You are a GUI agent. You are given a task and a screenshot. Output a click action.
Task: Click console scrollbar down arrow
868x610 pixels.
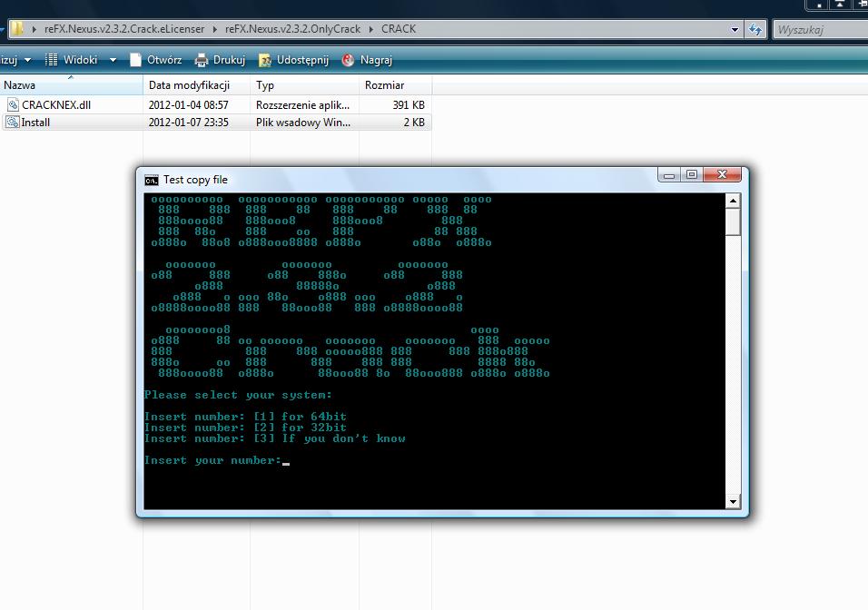point(733,501)
